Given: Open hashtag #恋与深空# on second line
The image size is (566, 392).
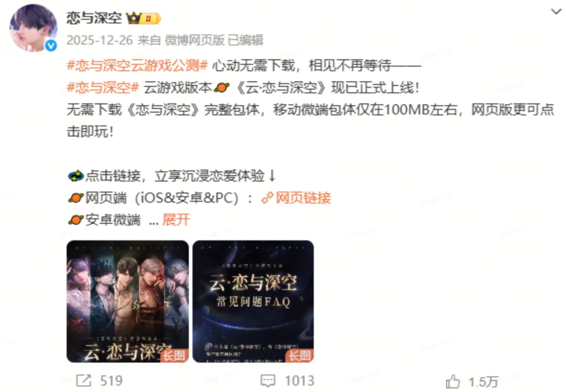Looking at the screenshot, I should tap(103, 88).
